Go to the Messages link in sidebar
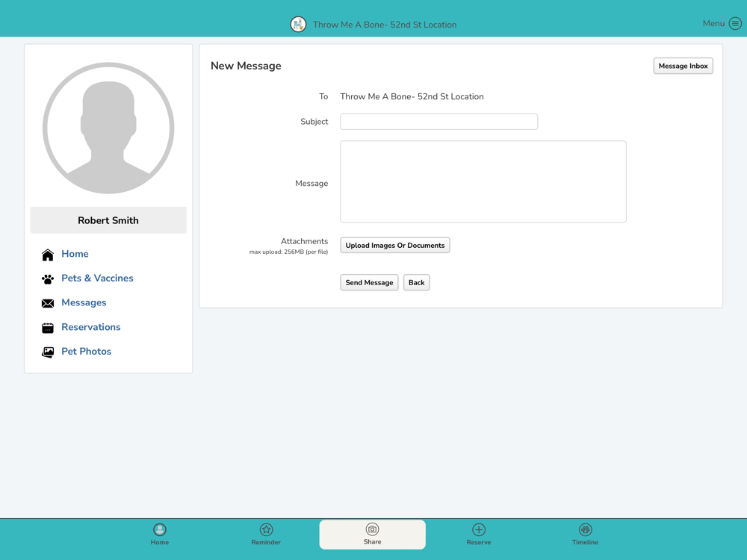747x560 pixels. 84,302
